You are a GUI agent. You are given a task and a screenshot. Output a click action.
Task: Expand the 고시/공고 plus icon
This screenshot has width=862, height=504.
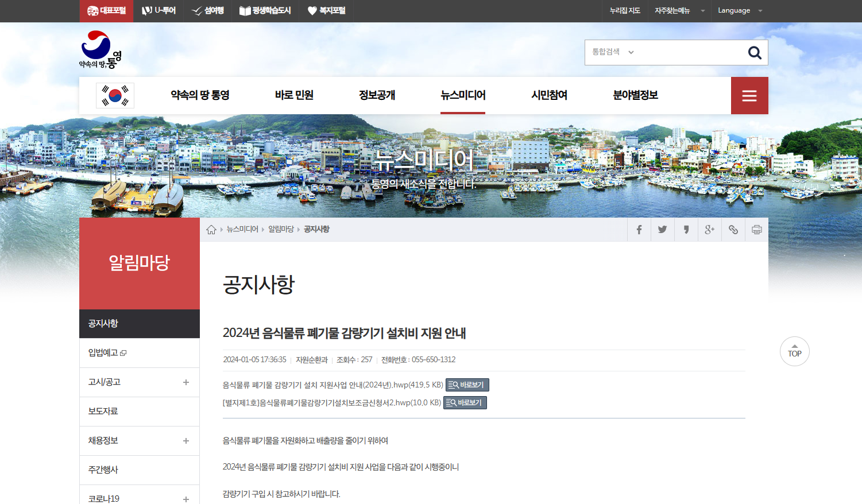point(186,382)
